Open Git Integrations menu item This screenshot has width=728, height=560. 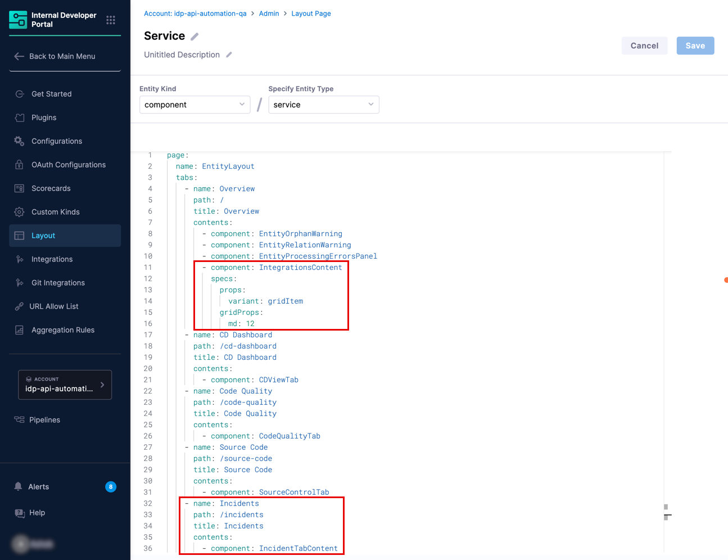[x=58, y=283]
